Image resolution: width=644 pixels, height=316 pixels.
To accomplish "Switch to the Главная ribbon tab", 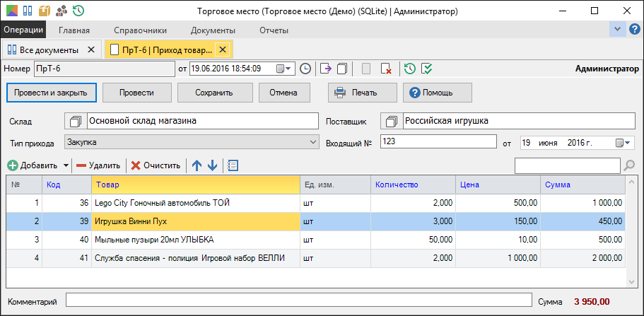I will 74,30.
